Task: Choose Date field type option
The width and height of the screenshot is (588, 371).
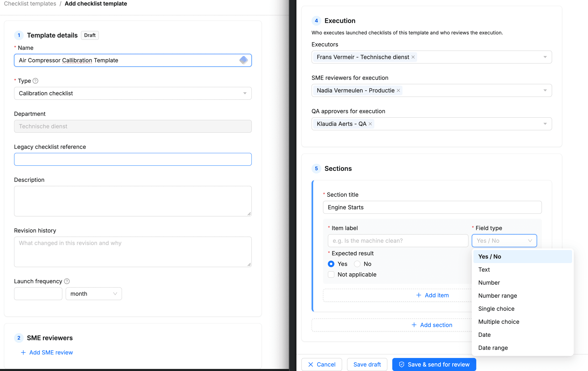Action: pos(523,335)
